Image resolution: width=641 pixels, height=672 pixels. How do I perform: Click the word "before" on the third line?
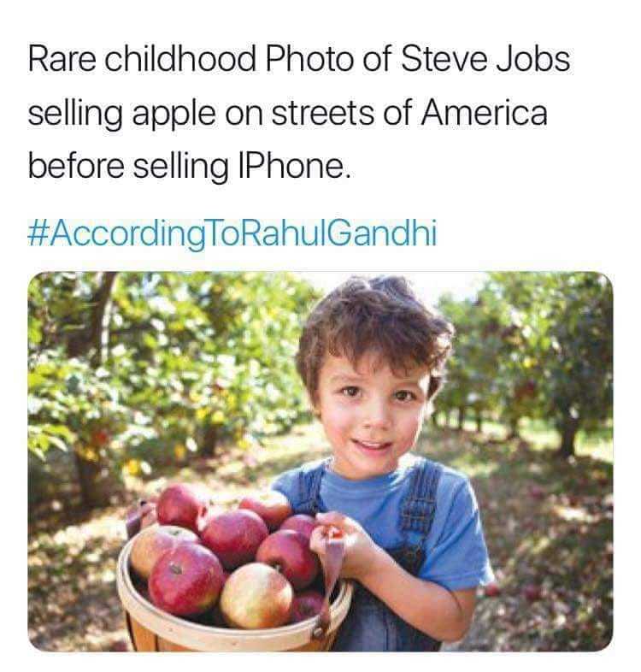coord(76,166)
